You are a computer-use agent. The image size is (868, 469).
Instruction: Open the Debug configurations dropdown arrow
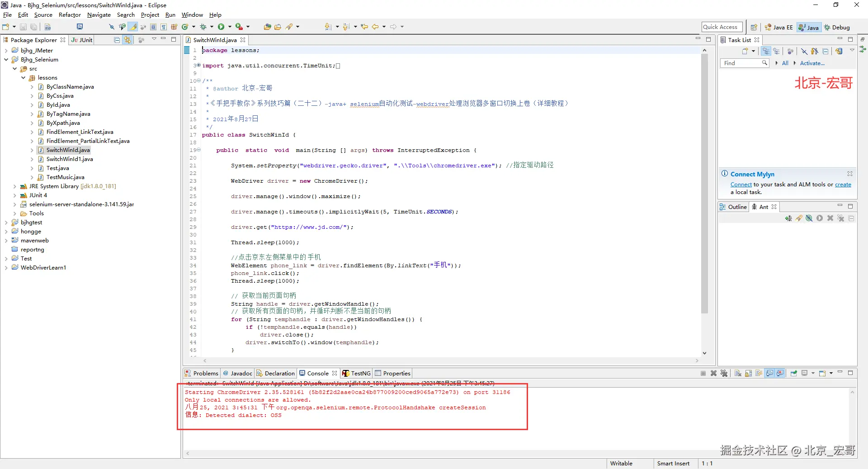[212, 27]
